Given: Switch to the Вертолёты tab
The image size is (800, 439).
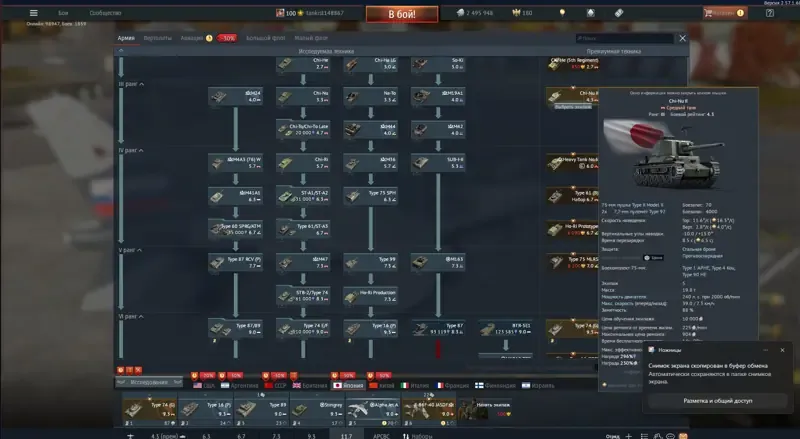Looking at the screenshot, I should [158, 38].
